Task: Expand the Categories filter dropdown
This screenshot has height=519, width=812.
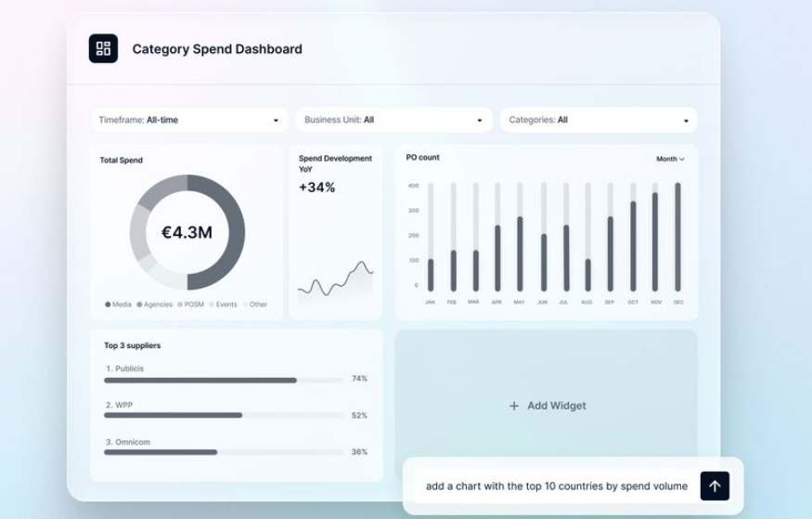Action: pos(598,120)
